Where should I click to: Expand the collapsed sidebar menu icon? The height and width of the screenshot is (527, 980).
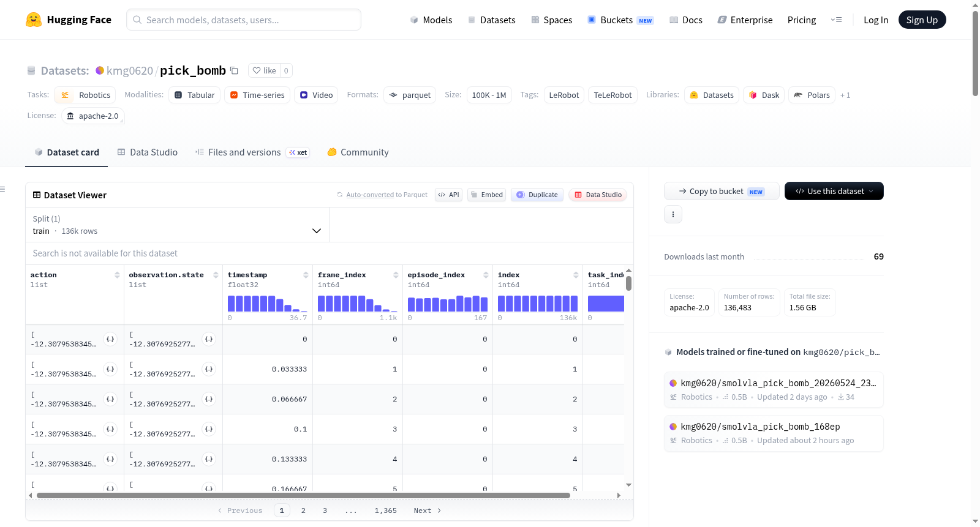(x=2, y=189)
